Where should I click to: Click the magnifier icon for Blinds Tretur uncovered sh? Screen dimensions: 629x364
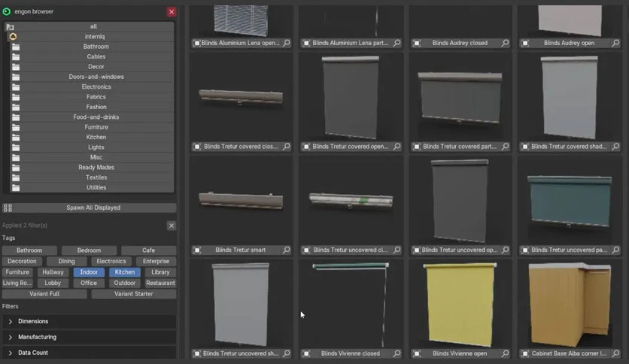[287, 353]
